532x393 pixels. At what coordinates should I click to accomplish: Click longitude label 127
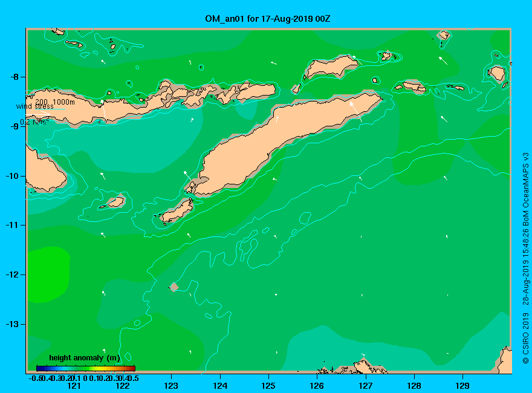click(x=365, y=386)
